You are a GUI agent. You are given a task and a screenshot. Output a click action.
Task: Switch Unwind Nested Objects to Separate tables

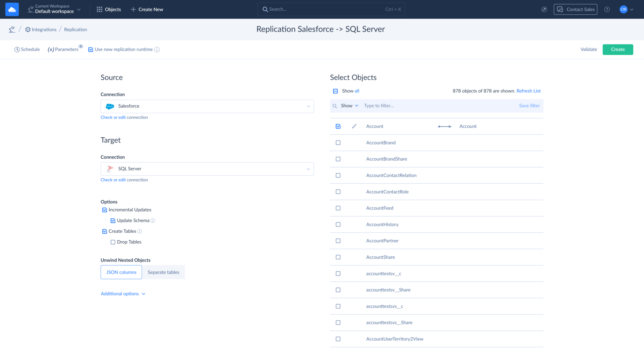click(163, 272)
